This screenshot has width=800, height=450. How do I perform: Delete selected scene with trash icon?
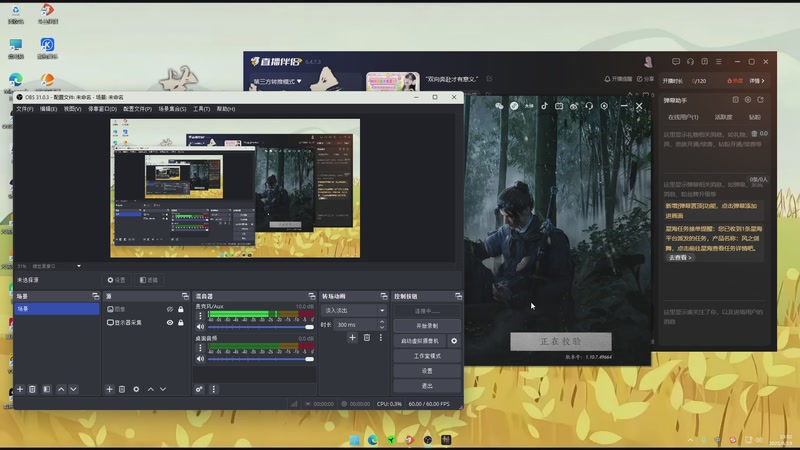point(32,389)
